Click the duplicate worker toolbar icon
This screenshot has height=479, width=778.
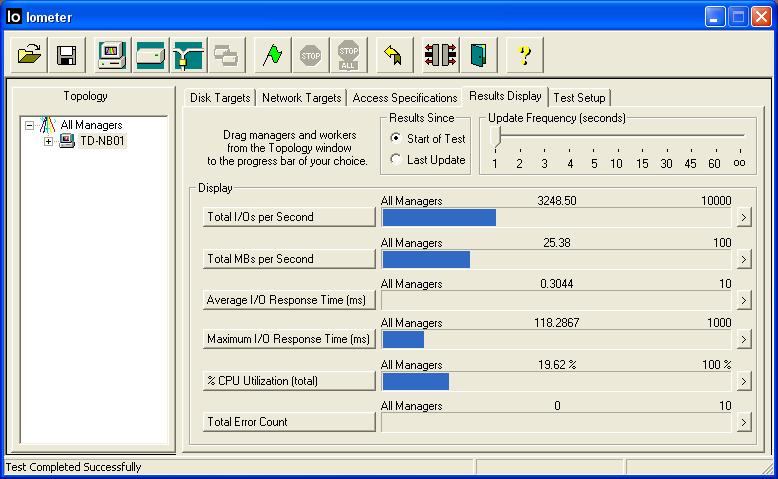point(226,55)
